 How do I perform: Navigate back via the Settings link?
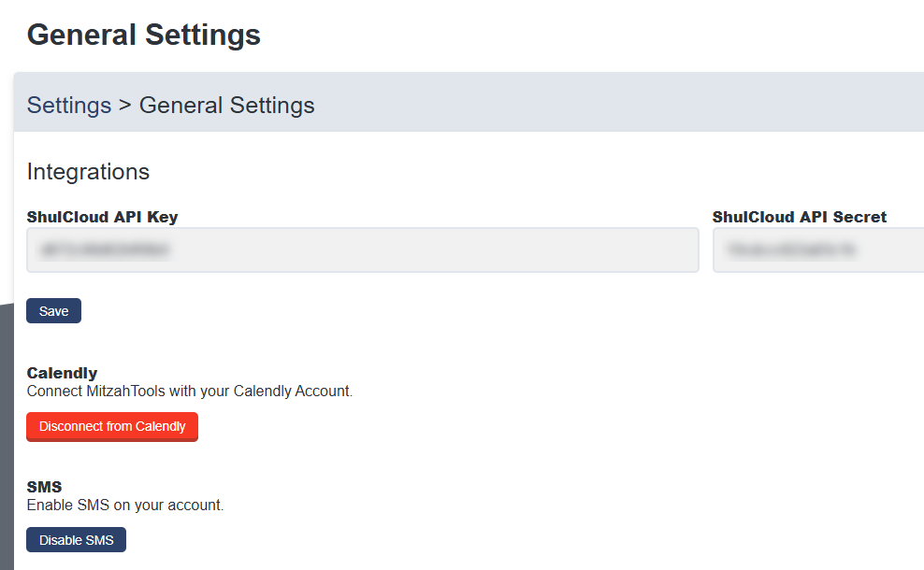(68, 105)
